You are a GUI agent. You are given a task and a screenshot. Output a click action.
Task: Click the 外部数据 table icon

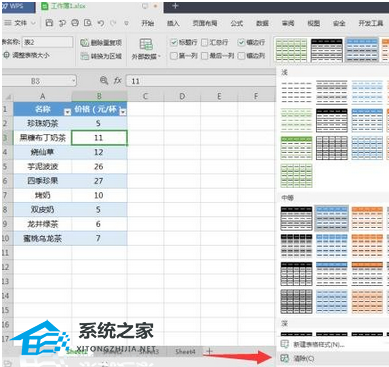click(146, 45)
